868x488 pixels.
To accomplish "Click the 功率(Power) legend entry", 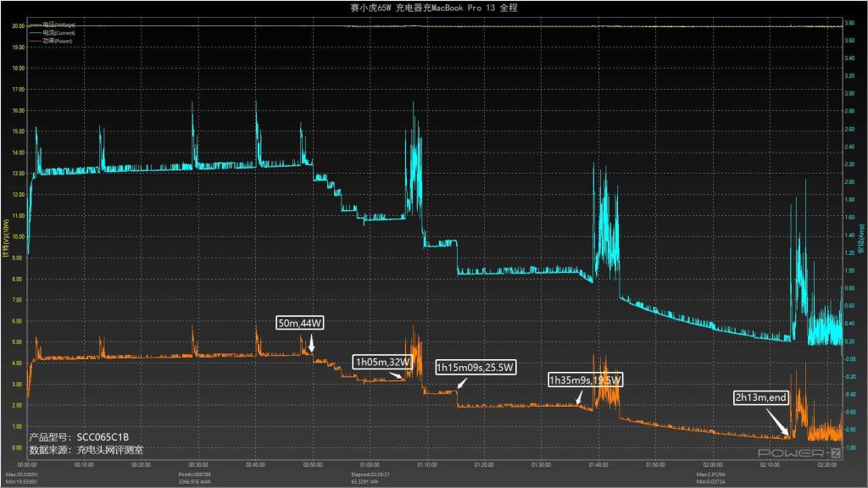I will (50, 41).
